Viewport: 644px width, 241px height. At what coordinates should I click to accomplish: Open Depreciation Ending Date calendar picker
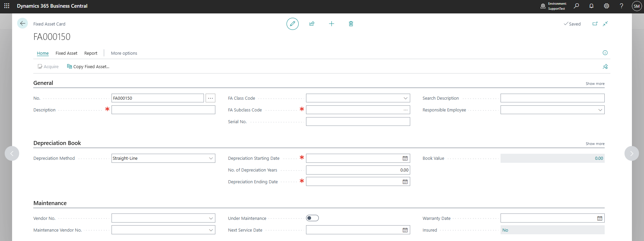(405, 182)
